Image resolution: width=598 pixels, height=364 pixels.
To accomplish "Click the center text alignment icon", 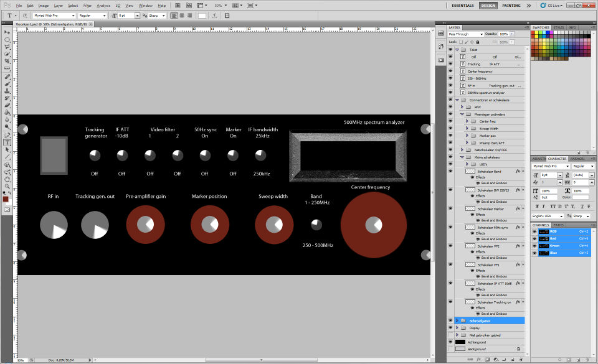I will pos(181,15).
